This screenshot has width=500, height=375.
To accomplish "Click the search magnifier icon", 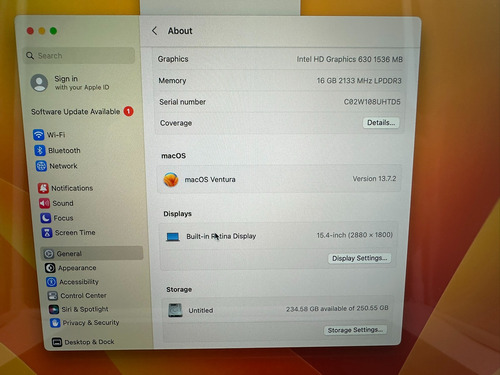I will pyautogui.click(x=30, y=55).
